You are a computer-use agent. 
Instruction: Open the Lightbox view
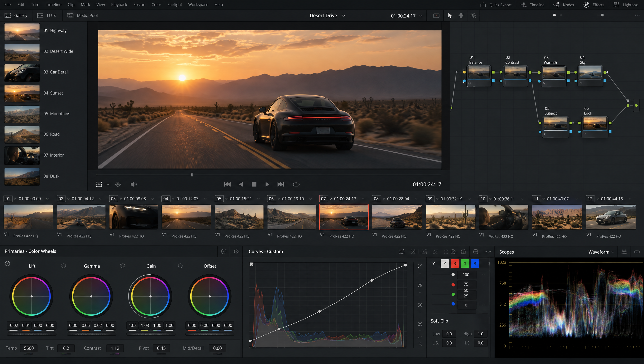coord(626,5)
